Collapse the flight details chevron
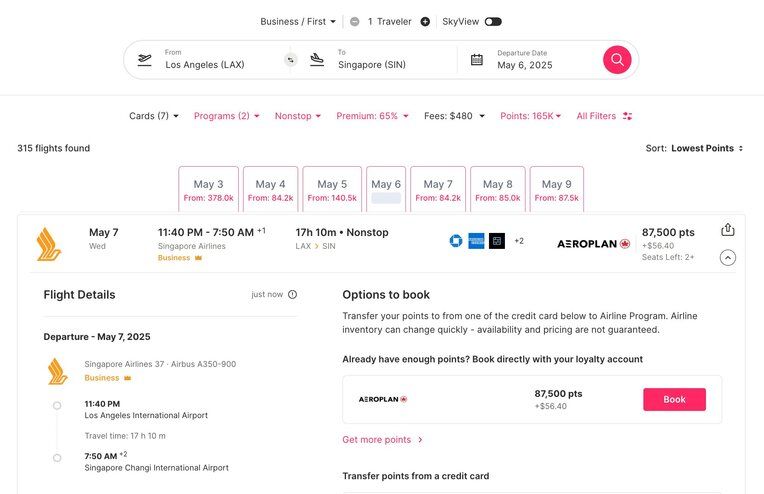This screenshot has width=764, height=494. point(728,257)
